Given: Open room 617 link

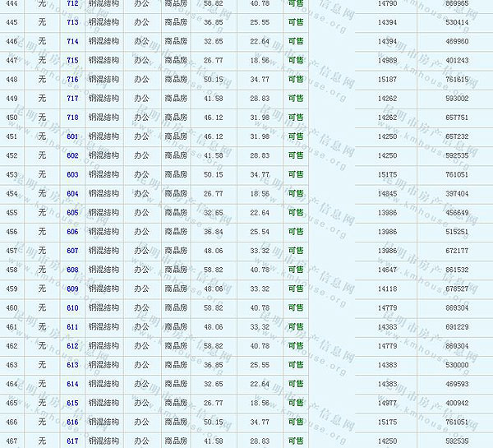Looking at the screenshot, I should (72, 441).
